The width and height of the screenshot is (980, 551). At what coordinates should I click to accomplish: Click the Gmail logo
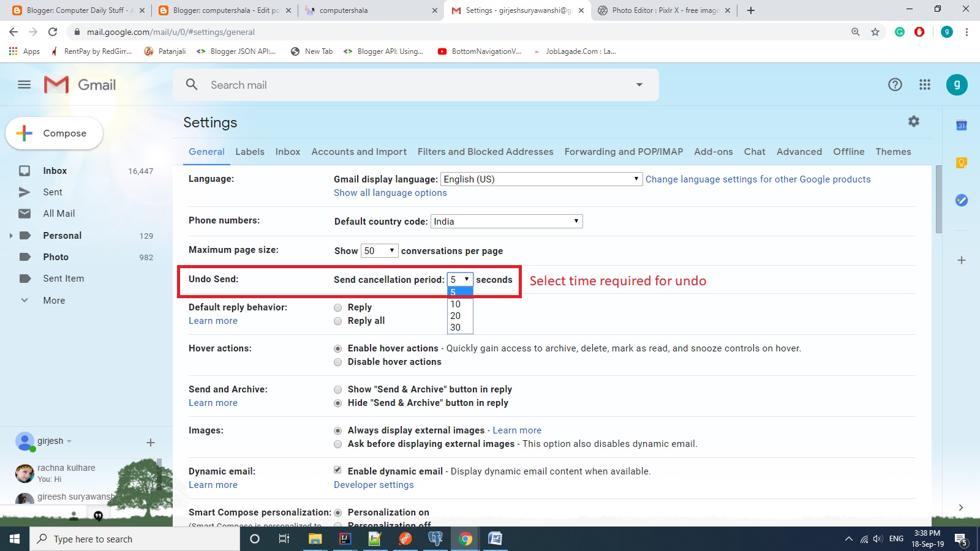point(80,84)
